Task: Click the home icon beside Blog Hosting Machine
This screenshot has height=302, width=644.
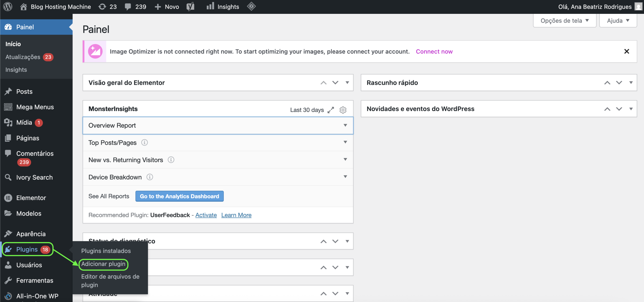Action: click(x=23, y=7)
